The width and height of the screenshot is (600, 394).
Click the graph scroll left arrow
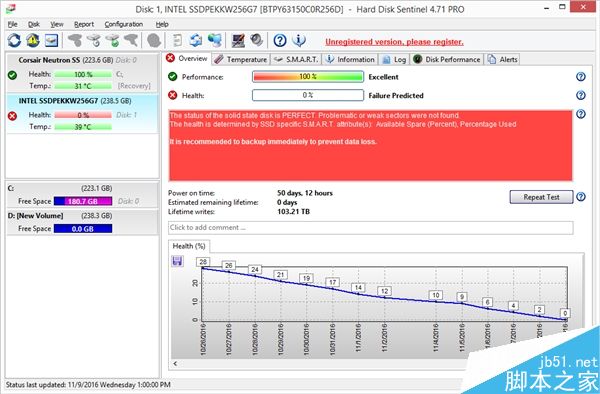tap(175, 363)
